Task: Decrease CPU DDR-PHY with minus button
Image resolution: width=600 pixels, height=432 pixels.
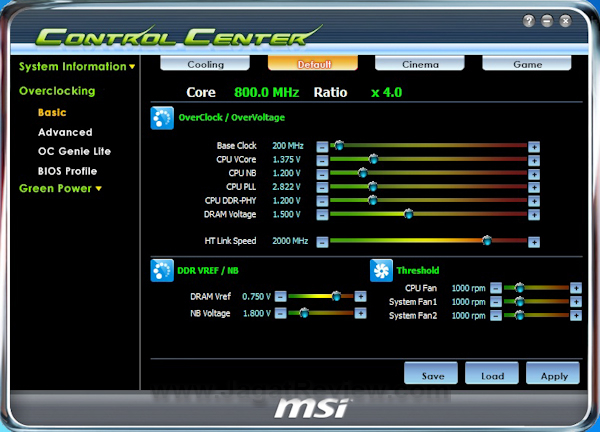Action: (x=322, y=201)
